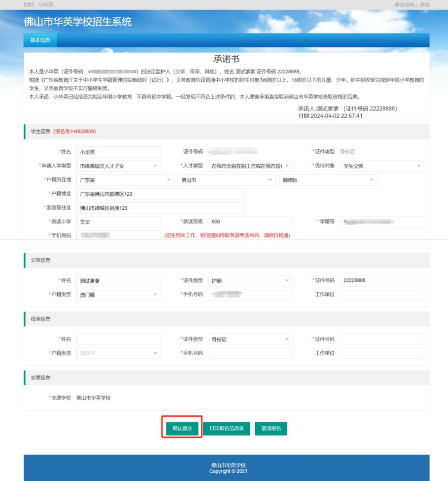Open father's 户籍类型 澳门籍 dropdown

pyautogui.click(x=118, y=295)
